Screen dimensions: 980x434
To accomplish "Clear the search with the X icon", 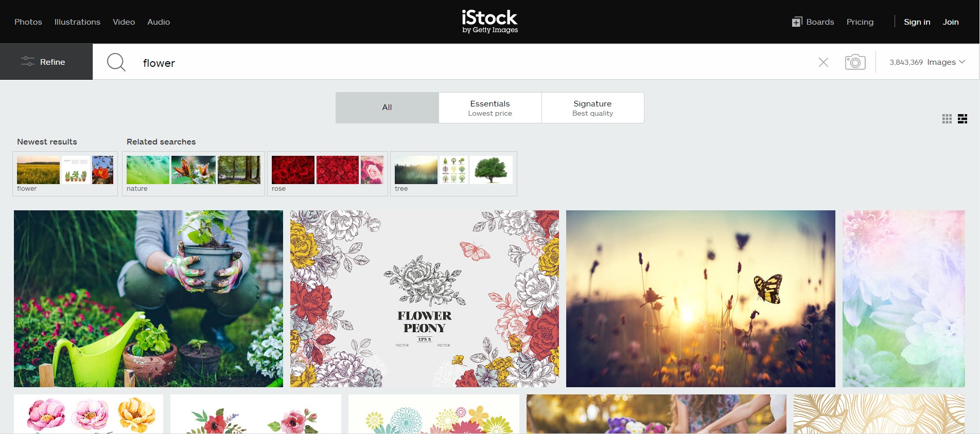I will pyautogui.click(x=824, y=62).
